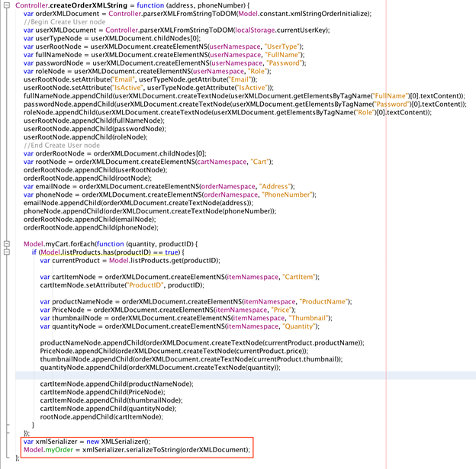Click the userRootNode.setAttribute("Email" line
476x469 pixels.
point(140,79)
